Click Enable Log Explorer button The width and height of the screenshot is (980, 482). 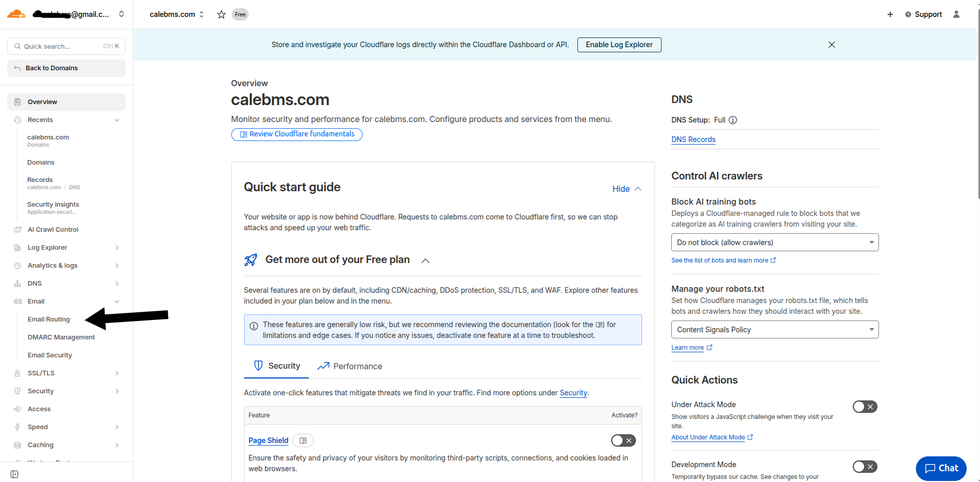pyautogui.click(x=619, y=45)
